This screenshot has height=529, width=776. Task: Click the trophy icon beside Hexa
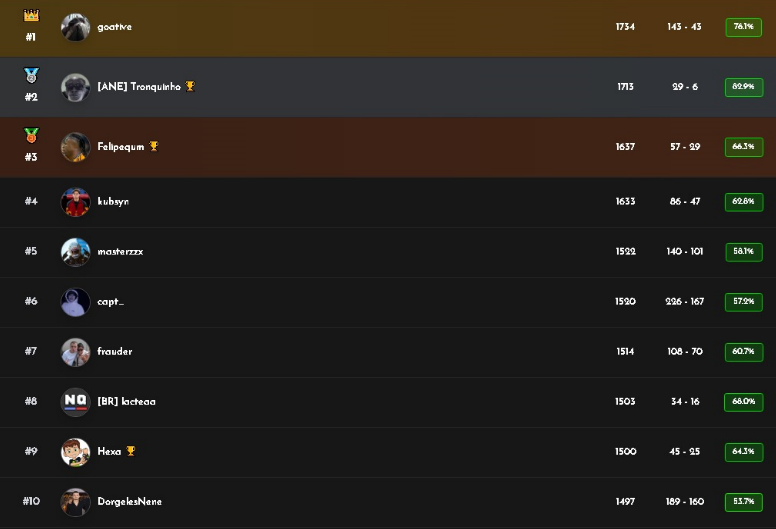[131, 452]
